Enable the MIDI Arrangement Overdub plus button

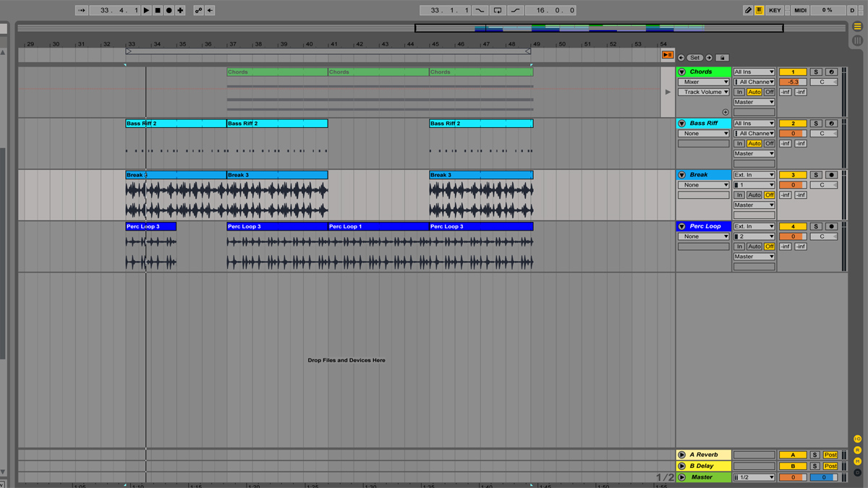pyautogui.click(x=180, y=10)
